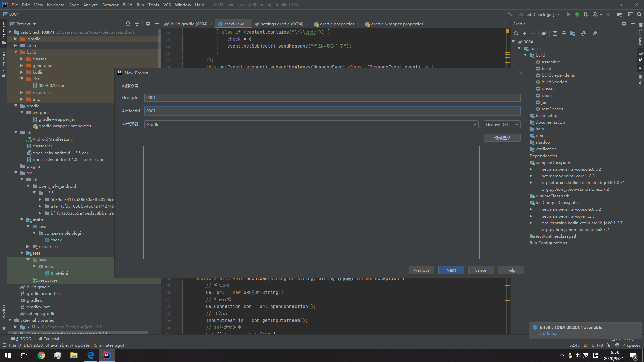Open the Refactor menu
The image size is (644, 362).
[110, 5]
